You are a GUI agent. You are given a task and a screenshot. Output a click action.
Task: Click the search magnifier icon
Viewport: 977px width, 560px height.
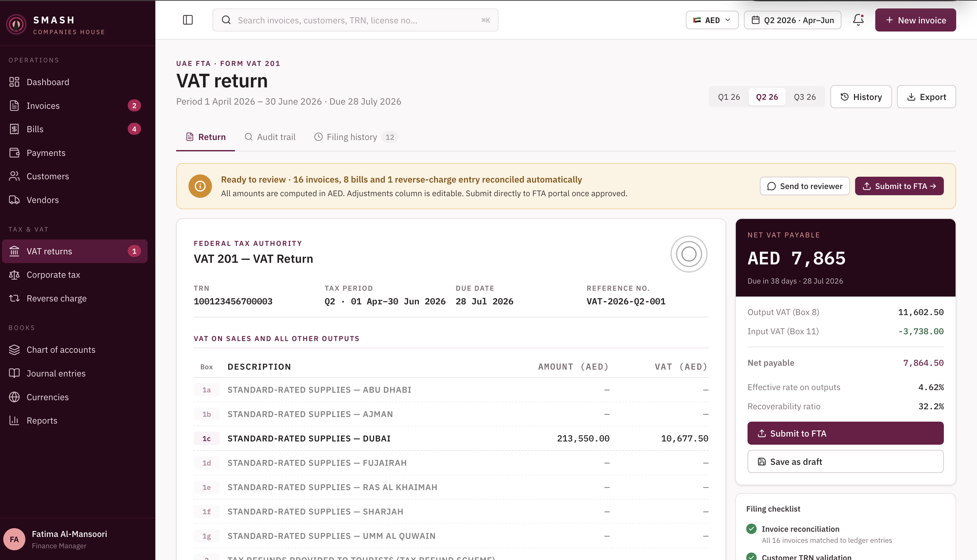pos(226,20)
